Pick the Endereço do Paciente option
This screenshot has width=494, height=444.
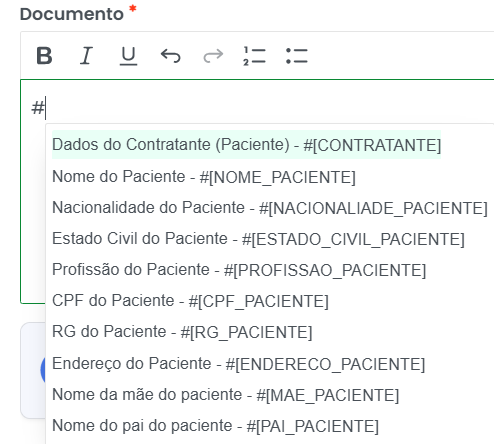click(238, 363)
